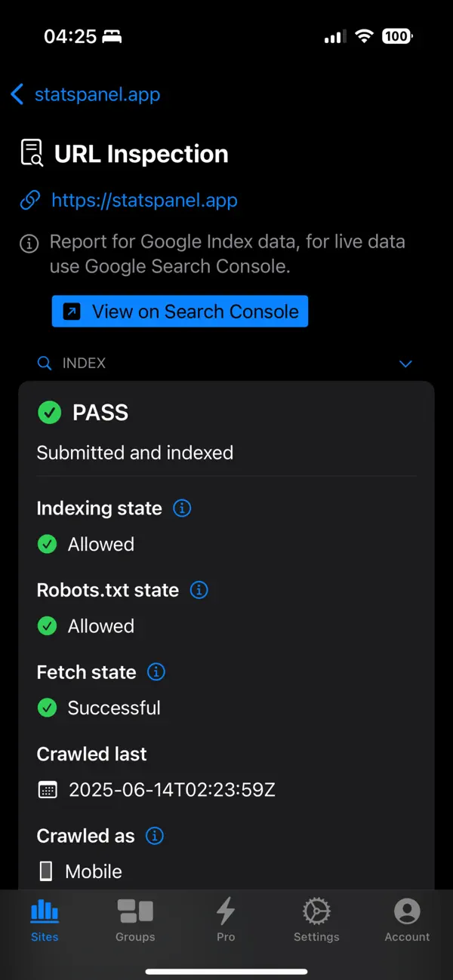Screen dimensions: 453x980
Task: Tap the Account profile icon
Action: pyautogui.click(x=406, y=912)
